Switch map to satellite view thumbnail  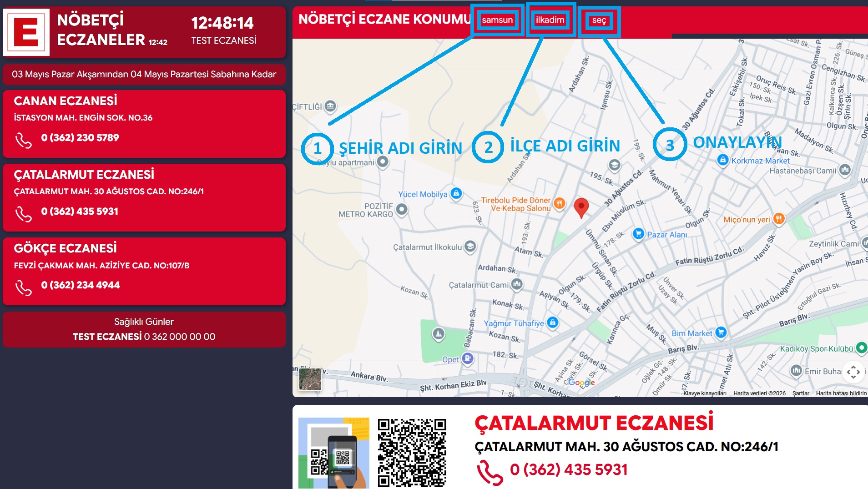[310, 379]
